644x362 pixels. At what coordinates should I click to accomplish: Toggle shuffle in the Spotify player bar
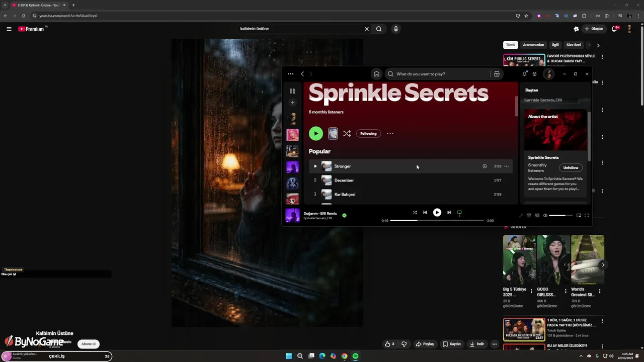(415, 212)
